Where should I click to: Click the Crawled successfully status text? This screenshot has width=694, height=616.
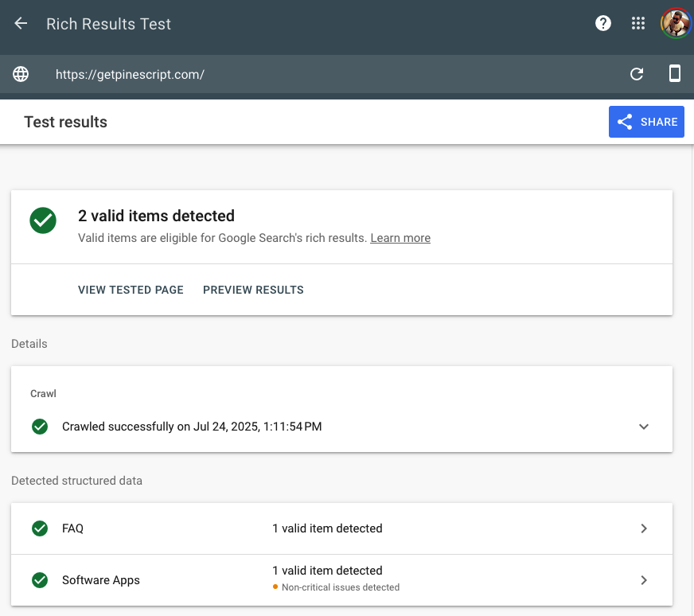192,427
